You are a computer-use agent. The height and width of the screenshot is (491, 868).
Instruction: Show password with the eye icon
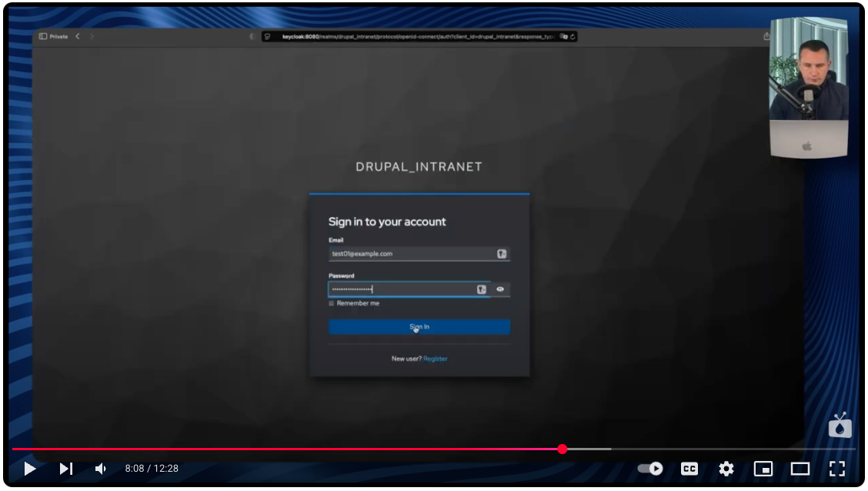pos(500,289)
